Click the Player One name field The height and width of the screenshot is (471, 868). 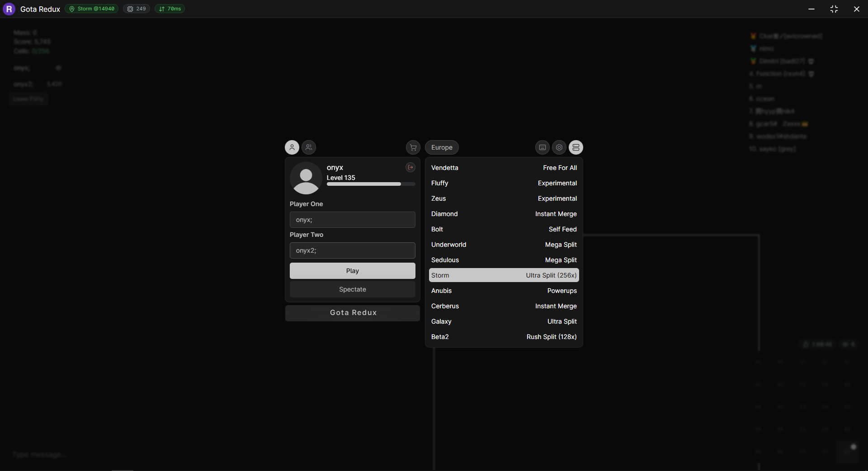tap(353, 220)
